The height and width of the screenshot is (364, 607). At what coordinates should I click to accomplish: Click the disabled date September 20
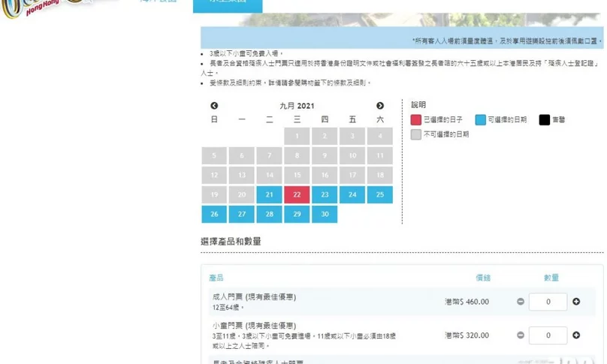[x=242, y=194]
